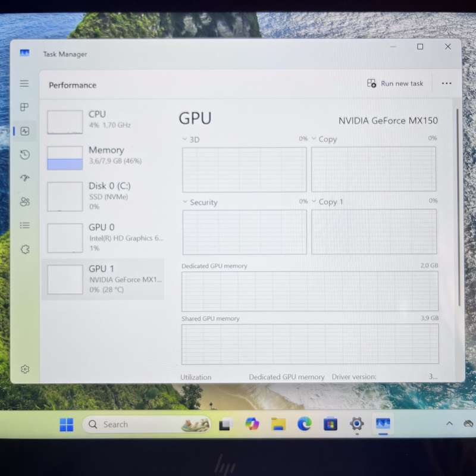Open App history page icon
The image size is (476, 476).
coord(25,155)
